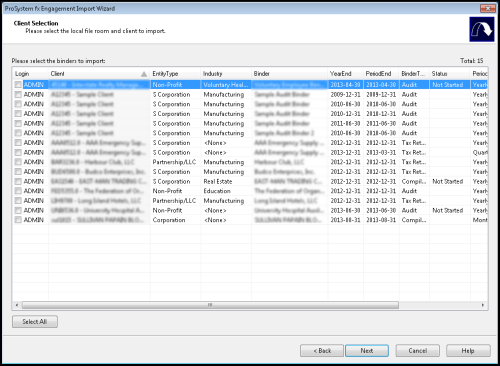
Task: Click the scrollbar's right arrow
Action: pyautogui.click(x=483, y=305)
